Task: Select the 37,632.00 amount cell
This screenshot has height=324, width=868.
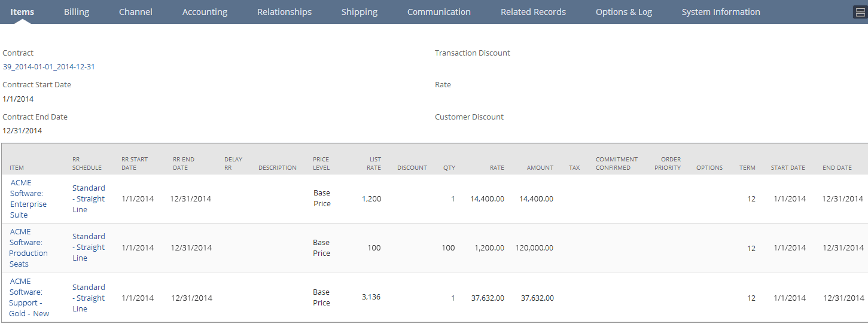Action: tap(537, 298)
